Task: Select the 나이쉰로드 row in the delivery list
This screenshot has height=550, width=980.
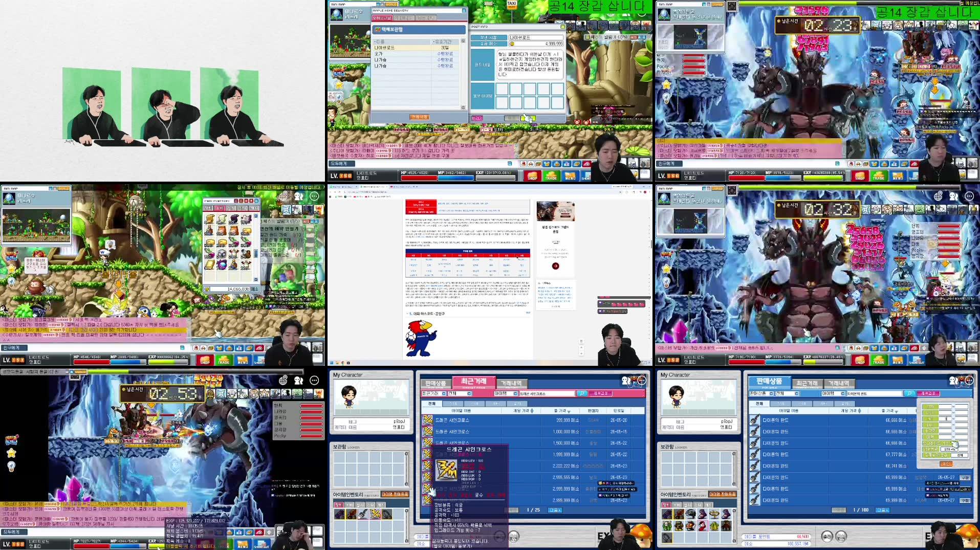Action: (x=417, y=48)
